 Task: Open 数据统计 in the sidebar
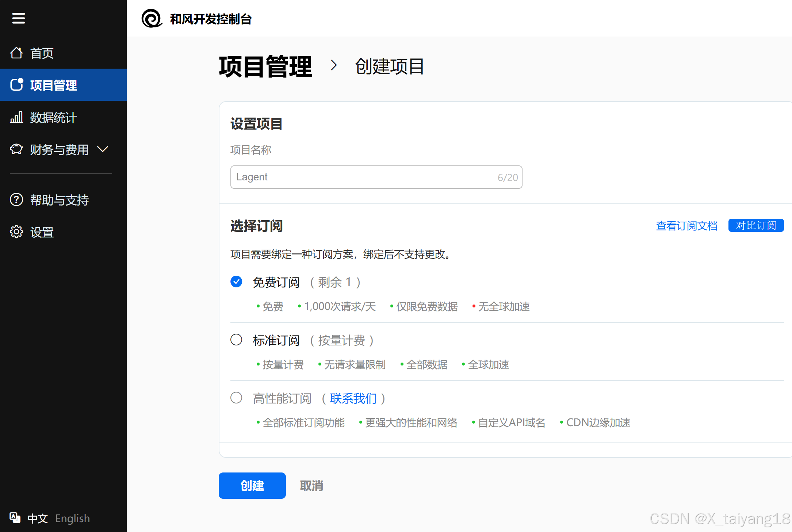(x=53, y=118)
